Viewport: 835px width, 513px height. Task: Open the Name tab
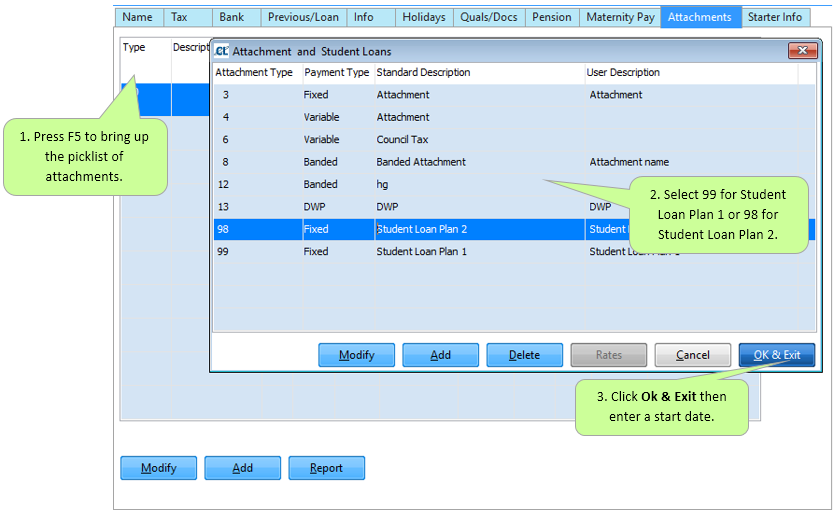(x=137, y=17)
